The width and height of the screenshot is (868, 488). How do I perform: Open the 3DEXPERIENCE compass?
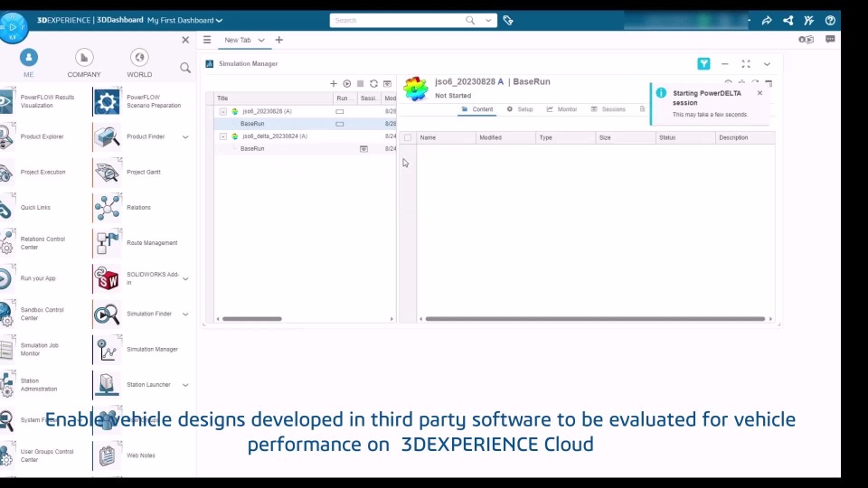tap(14, 26)
